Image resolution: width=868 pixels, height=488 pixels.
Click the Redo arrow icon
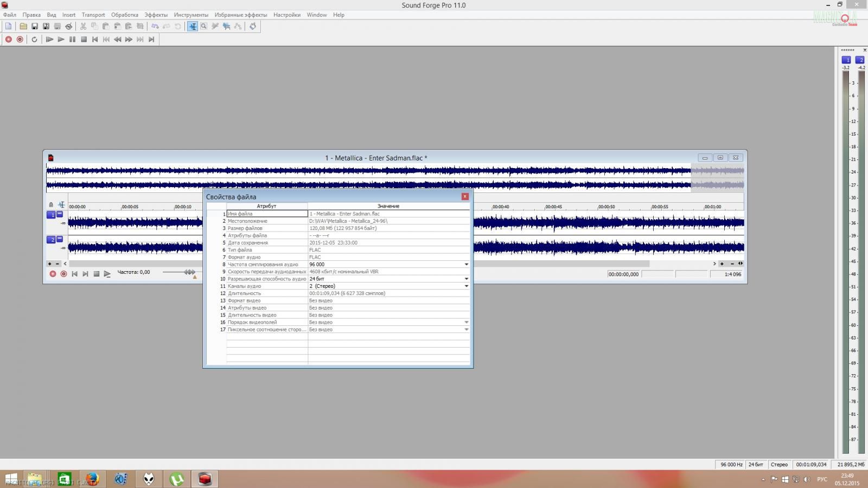[x=166, y=26]
